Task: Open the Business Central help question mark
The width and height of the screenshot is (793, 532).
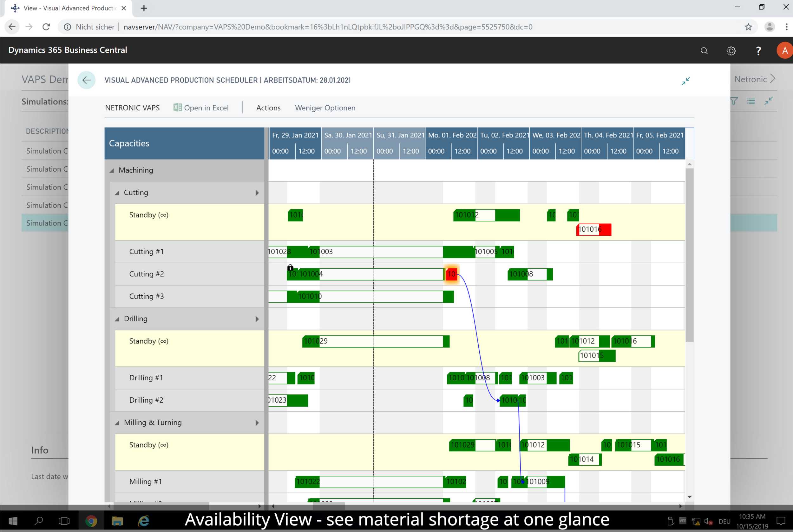Action: click(x=758, y=50)
